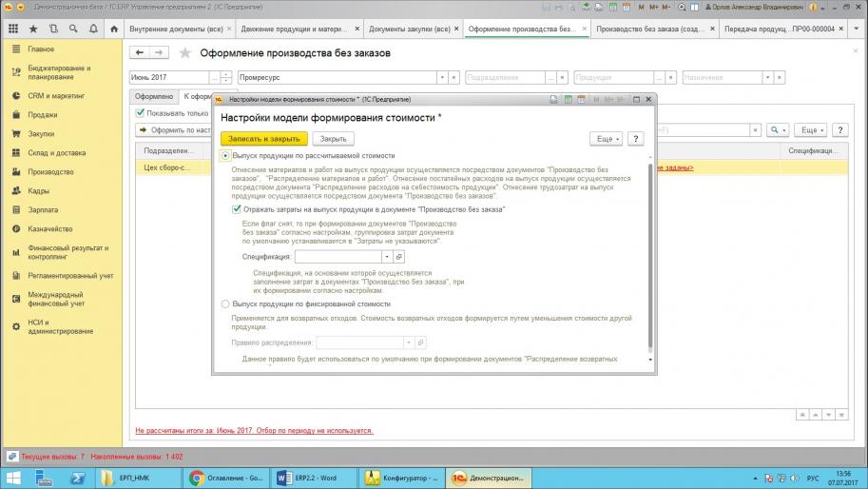Switch to the 'Оформлено' tab
This screenshot has height=489, width=868.
tap(153, 97)
